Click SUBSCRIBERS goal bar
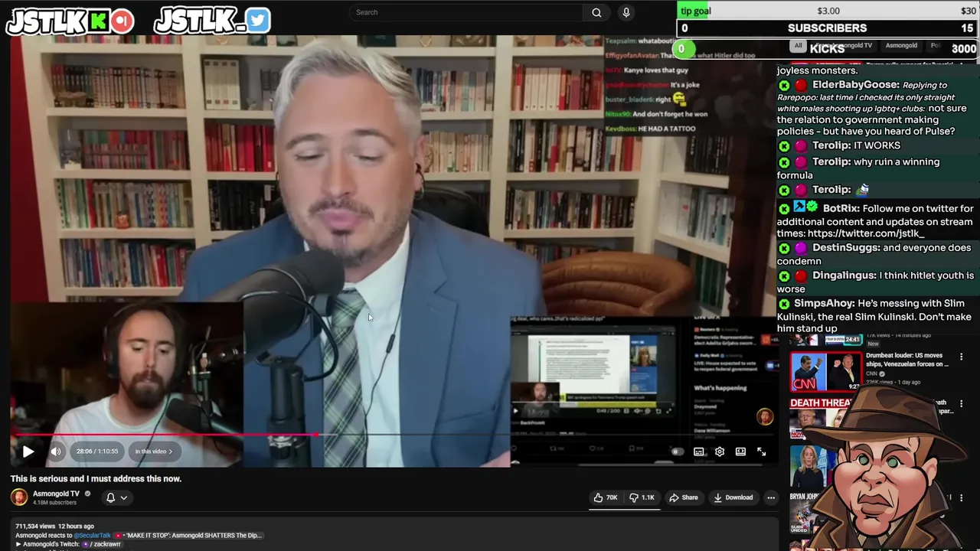 tap(827, 28)
